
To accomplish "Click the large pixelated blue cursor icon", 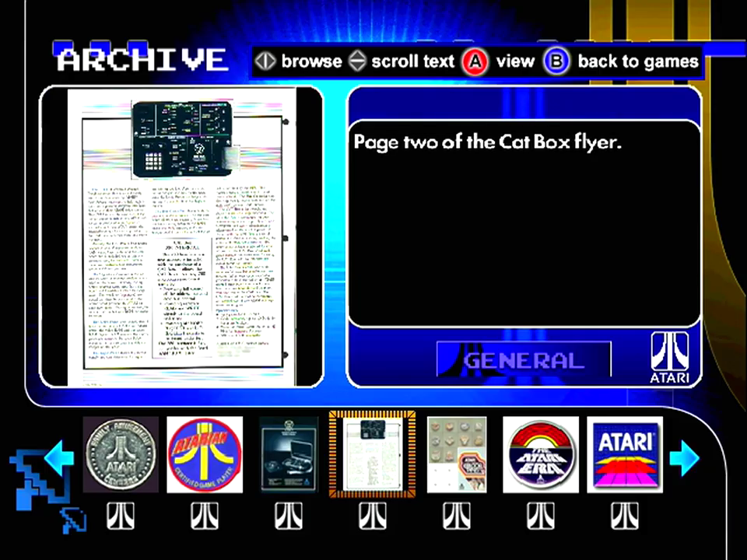I will coord(40,480).
